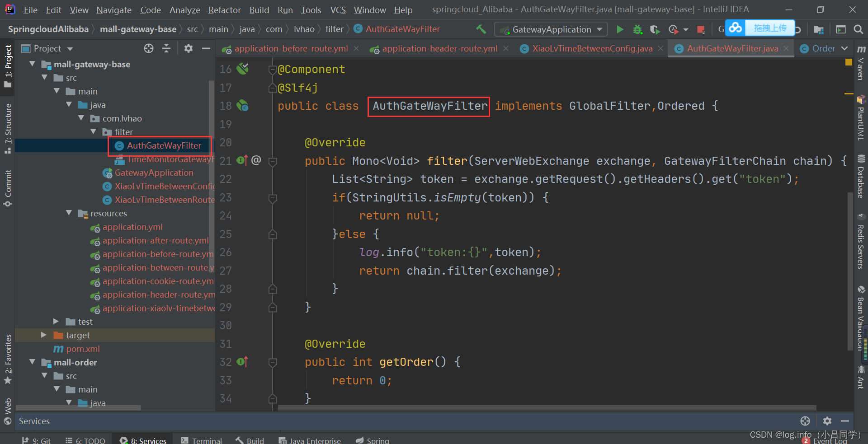Collapse all in Project panel icon
Viewport: 868px width, 444px height.
(x=166, y=48)
